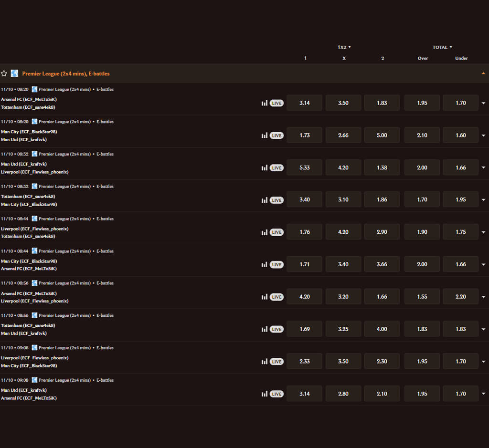Expand more markets for Liverpool vs Tottenham

point(483,232)
